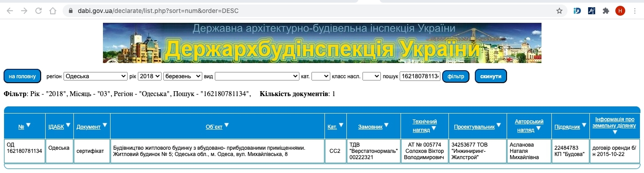Click the Технічний нагляд header link

pyautogui.click(x=425, y=126)
